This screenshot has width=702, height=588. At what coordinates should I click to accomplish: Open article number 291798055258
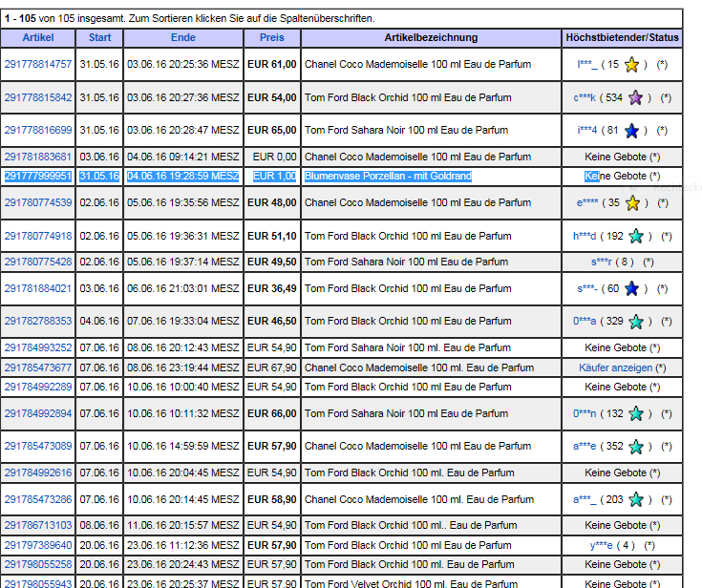tap(38, 565)
